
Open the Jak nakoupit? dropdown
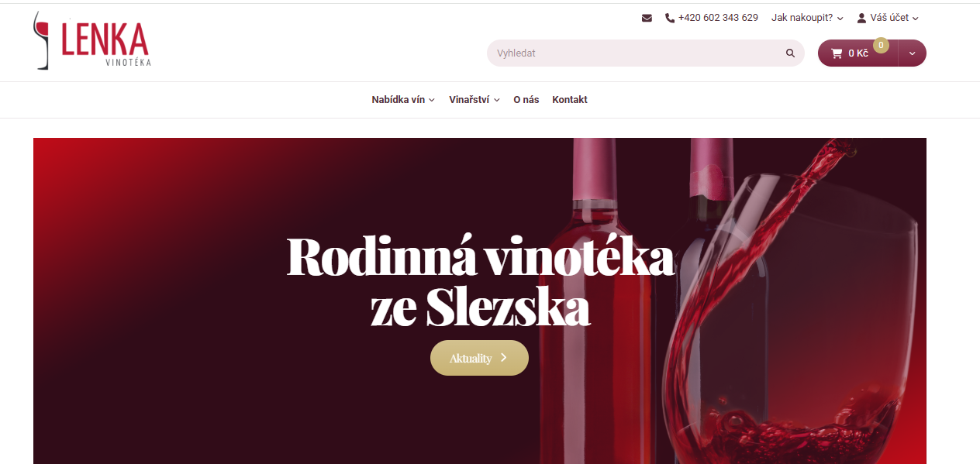pos(807,18)
